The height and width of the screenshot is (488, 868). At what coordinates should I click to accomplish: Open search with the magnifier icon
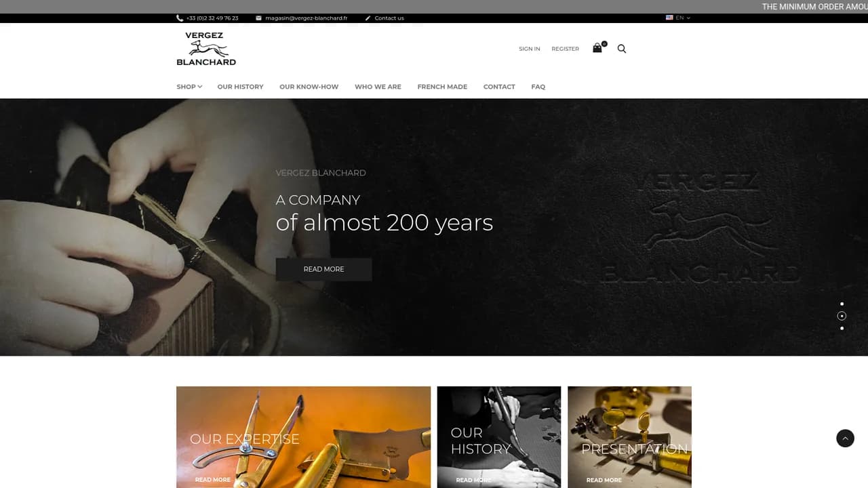[x=622, y=49]
